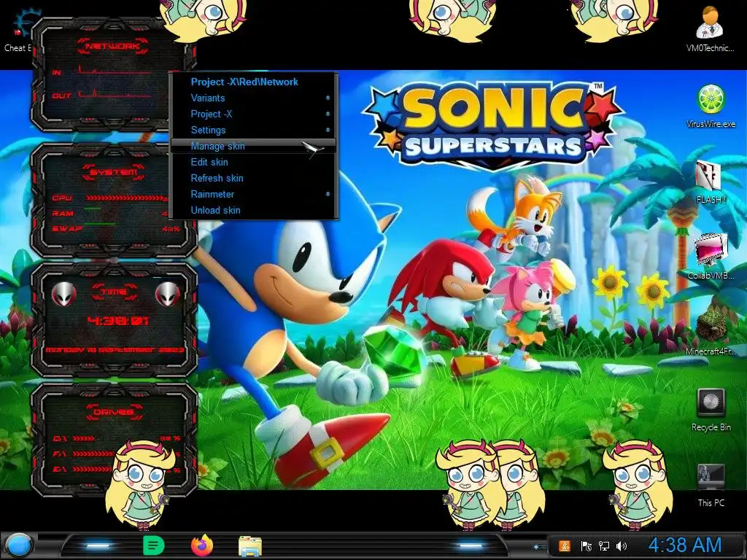
Task: Click the DRIVES skin title
Action: [114, 413]
